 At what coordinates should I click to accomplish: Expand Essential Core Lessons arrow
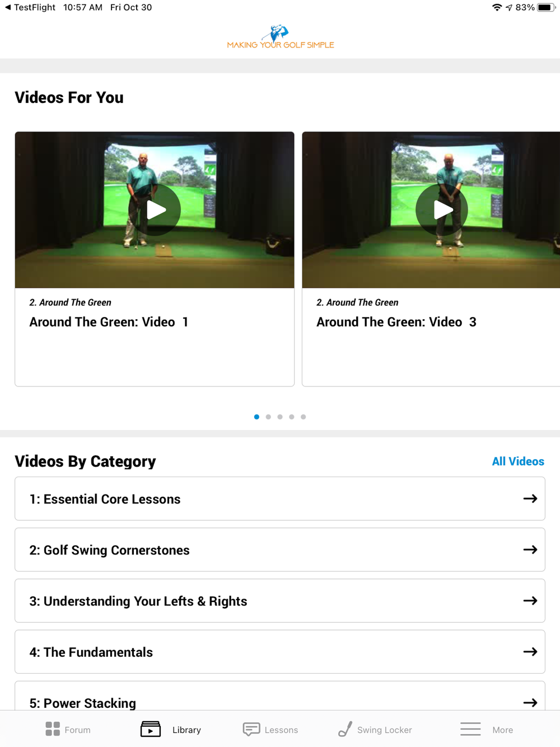pyautogui.click(x=530, y=498)
